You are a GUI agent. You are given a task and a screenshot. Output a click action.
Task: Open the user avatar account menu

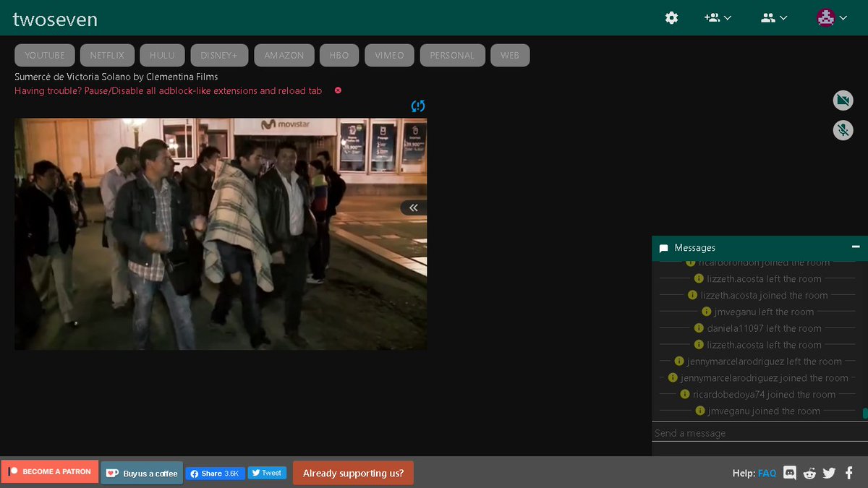tap(832, 17)
